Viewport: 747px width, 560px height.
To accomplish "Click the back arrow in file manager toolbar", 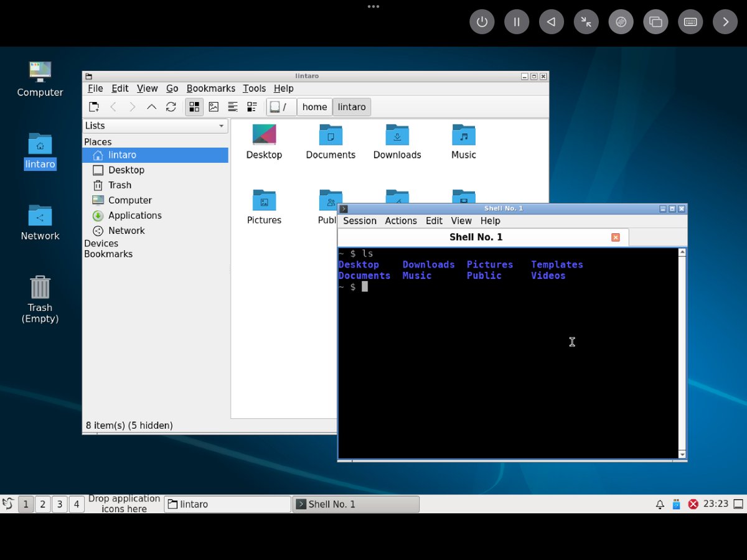I will (x=113, y=107).
